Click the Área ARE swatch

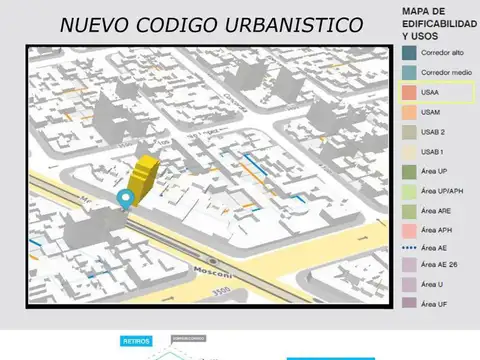pos(409,211)
